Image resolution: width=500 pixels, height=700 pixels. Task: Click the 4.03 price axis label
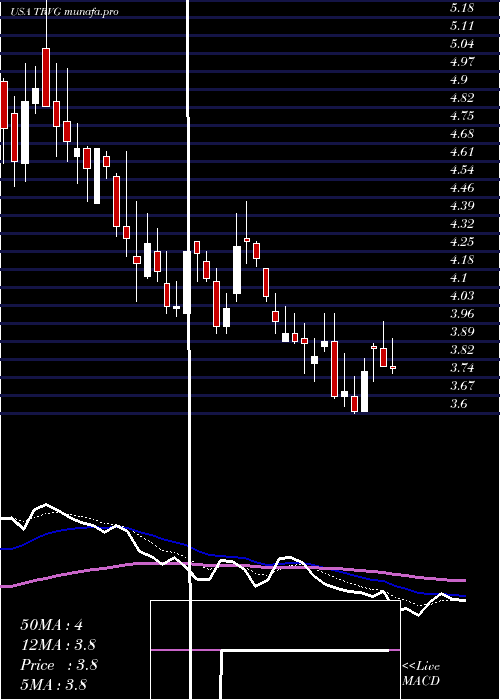coord(462,296)
